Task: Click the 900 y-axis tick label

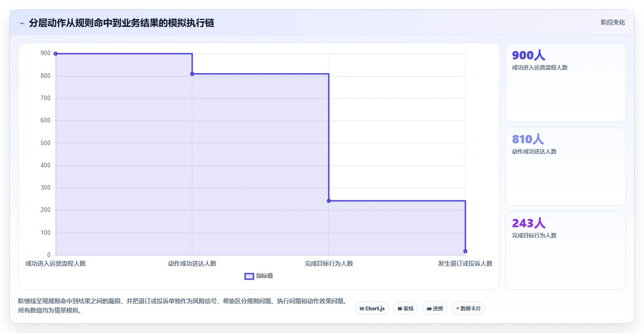Action: pyautogui.click(x=45, y=53)
